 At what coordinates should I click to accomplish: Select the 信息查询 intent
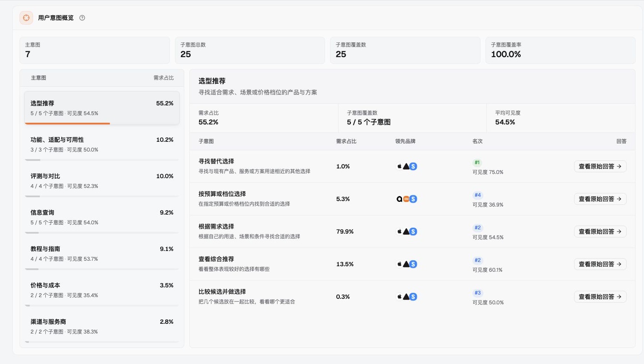(x=102, y=218)
